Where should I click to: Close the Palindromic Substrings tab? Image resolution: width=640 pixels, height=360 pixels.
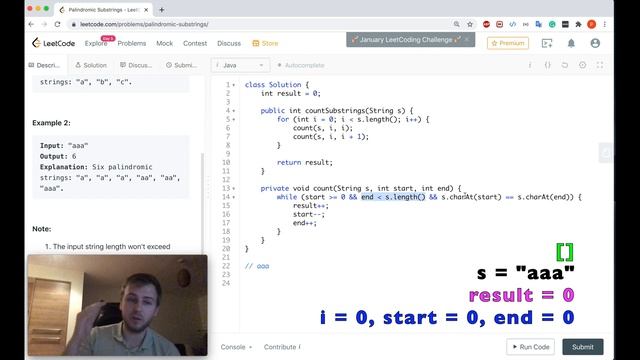(x=146, y=10)
